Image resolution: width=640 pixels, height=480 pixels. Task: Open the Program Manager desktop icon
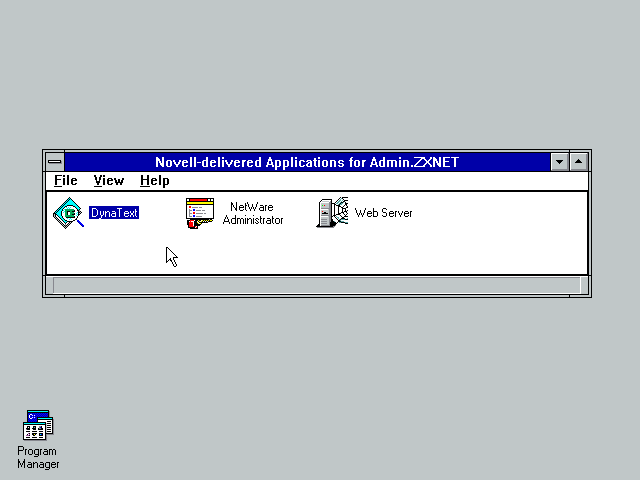[38, 425]
